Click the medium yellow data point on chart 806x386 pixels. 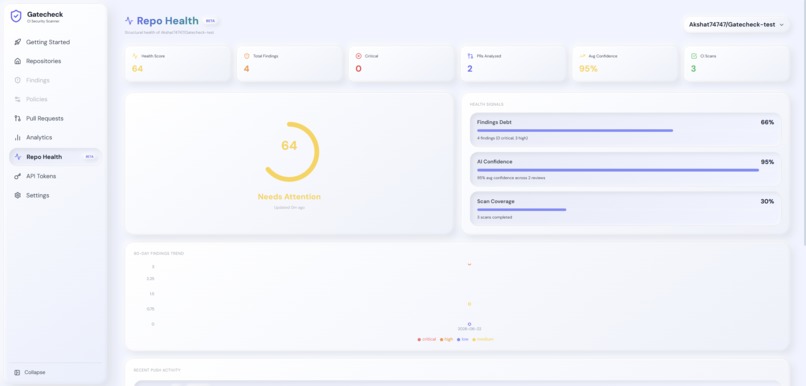pos(469,304)
